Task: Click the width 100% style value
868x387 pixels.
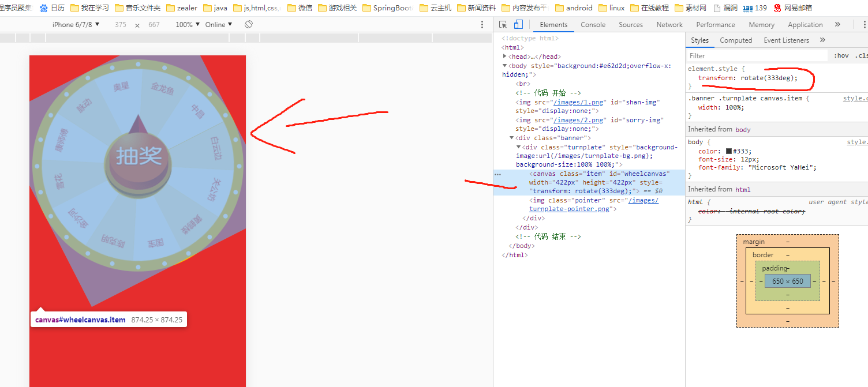Action: click(732, 107)
